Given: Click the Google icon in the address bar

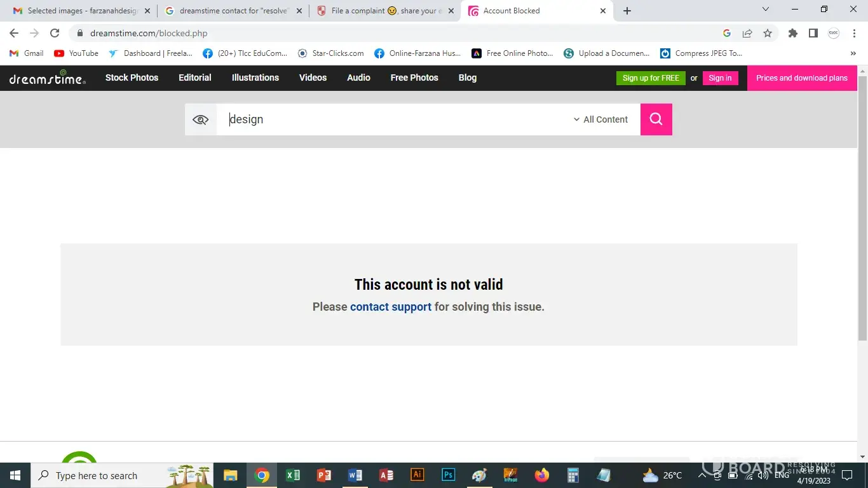Looking at the screenshot, I should tap(727, 33).
